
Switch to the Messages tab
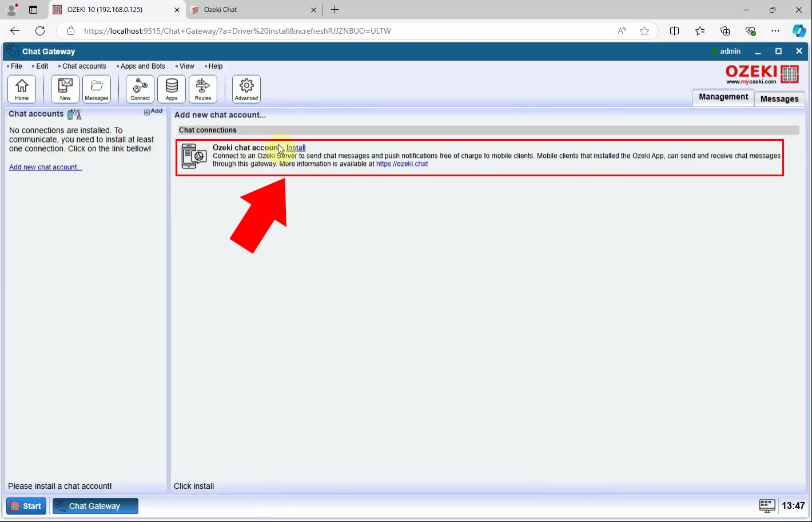(x=779, y=98)
